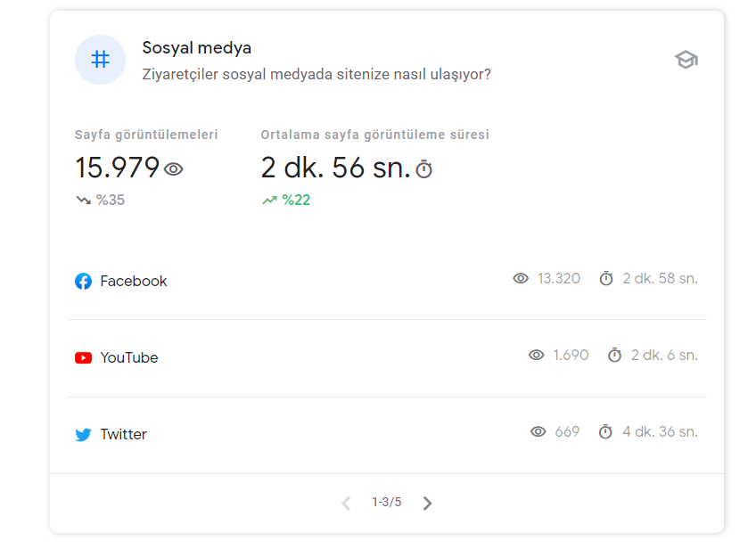Screen dimensions: 756x549
Task: Click the stopwatch icon beside 2 dk. 56 sn.
Action: pos(424,169)
